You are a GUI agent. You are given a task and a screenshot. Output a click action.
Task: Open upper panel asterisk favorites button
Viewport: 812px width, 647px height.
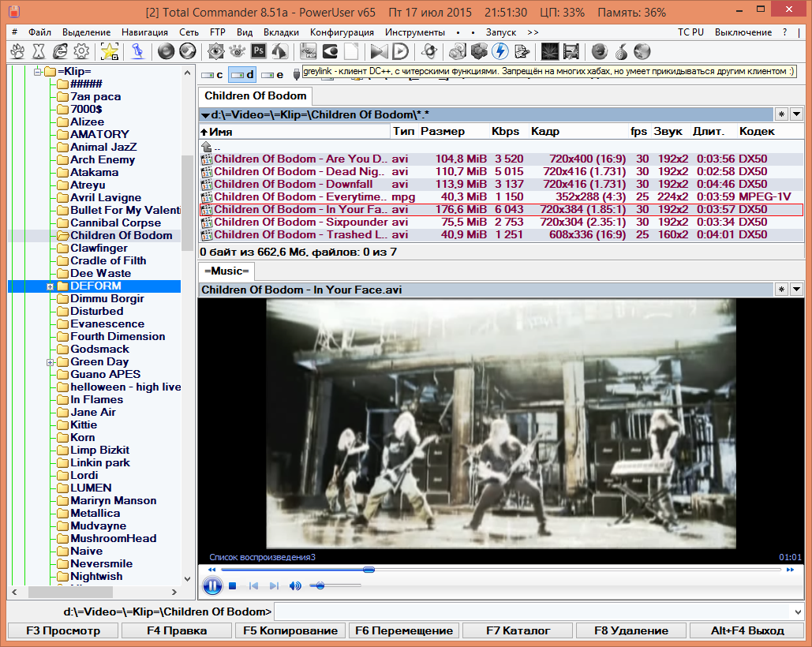(781, 114)
